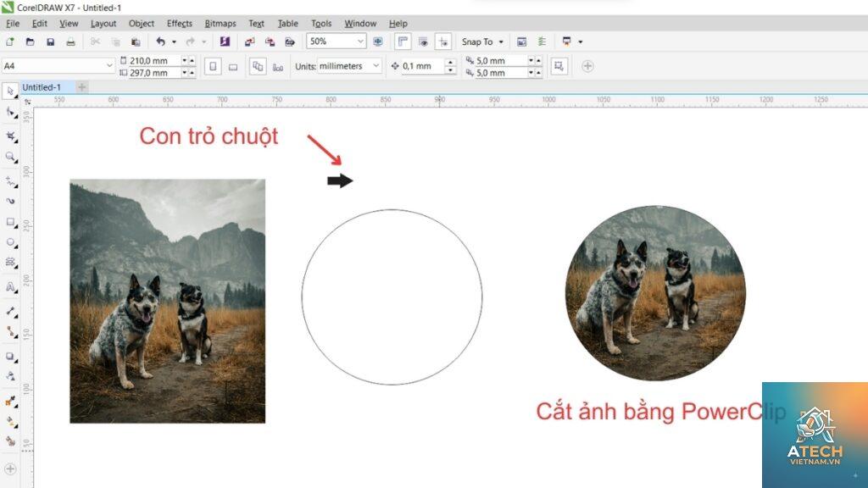Open the Layout menu
Viewport: 868px width, 488px height.
pos(103,23)
